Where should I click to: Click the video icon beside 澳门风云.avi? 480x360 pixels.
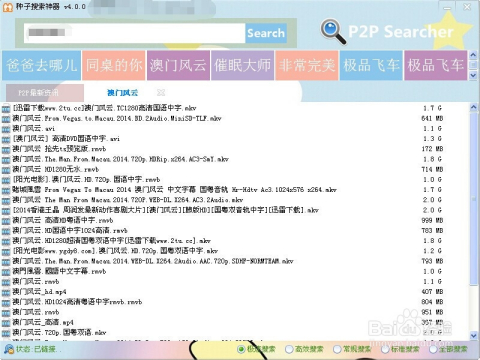pyautogui.click(x=6, y=129)
